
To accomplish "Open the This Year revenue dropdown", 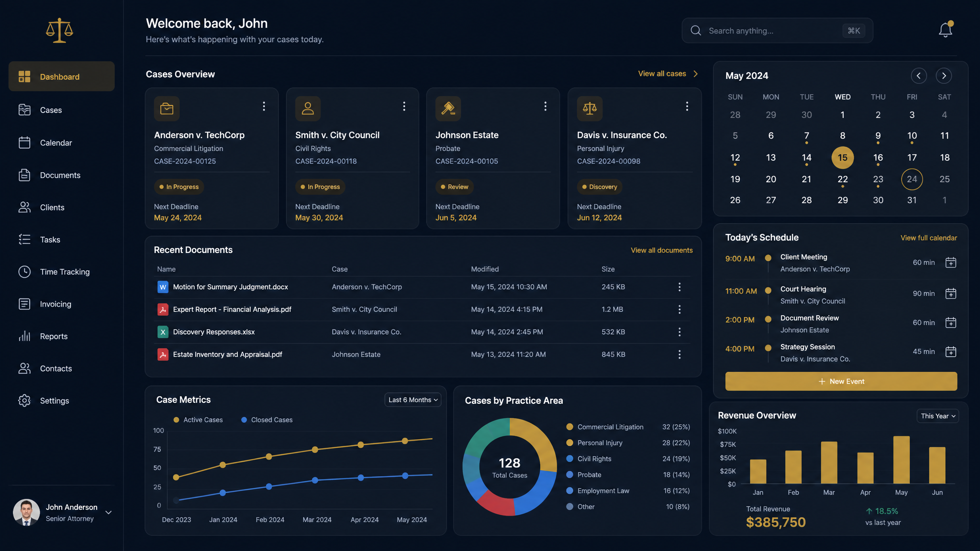I will click(938, 416).
